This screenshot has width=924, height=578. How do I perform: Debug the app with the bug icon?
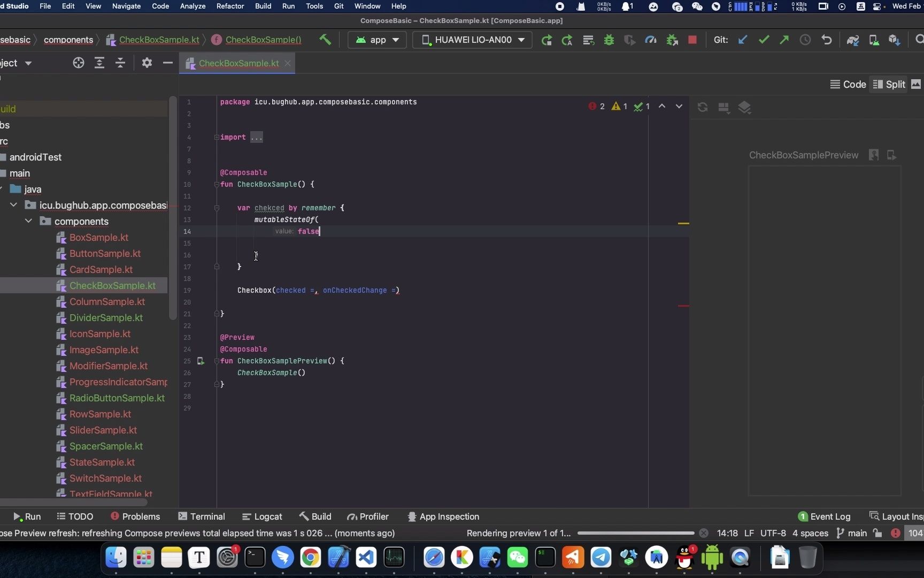(x=610, y=40)
